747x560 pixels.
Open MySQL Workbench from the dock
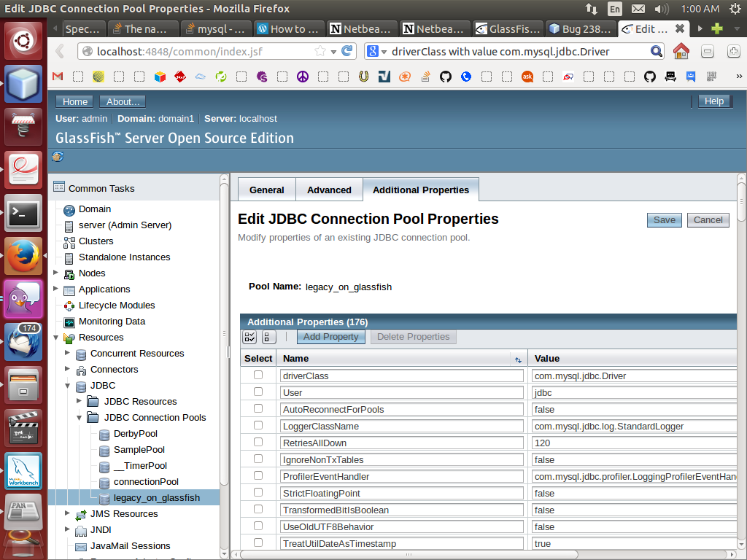coord(23,471)
